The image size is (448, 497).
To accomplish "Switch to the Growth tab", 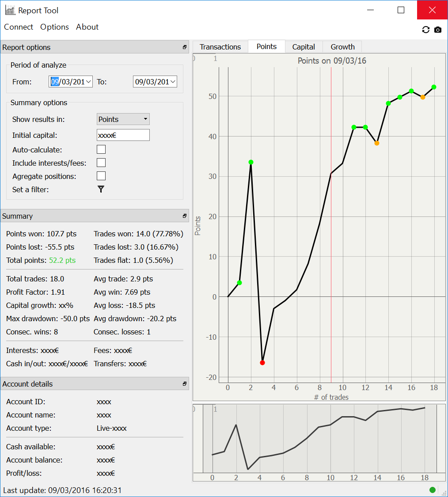I will pyautogui.click(x=343, y=46).
